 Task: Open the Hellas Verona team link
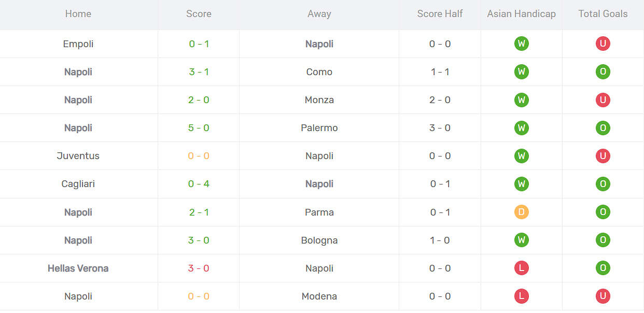coord(78,268)
